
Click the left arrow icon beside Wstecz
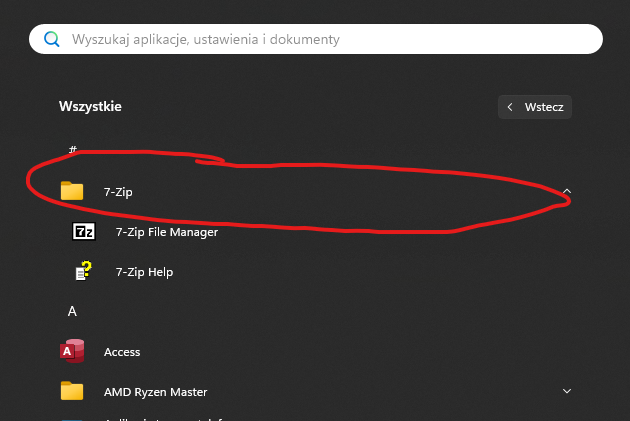point(511,107)
